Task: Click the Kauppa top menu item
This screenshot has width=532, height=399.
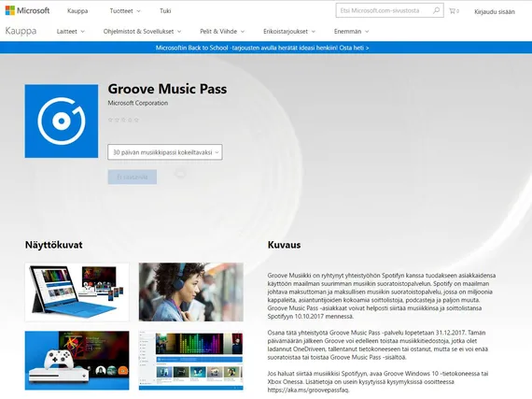Action: point(77,11)
